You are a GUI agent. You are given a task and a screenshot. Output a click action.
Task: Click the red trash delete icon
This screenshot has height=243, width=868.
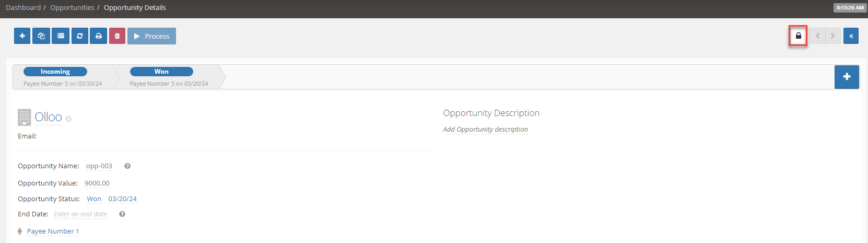pyautogui.click(x=117, y=36)
